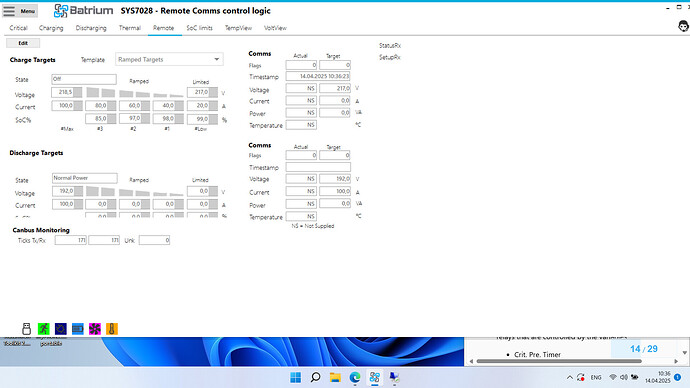Select the Charging tab
Screen dimensions: 690x388
[x=51, y=28]
